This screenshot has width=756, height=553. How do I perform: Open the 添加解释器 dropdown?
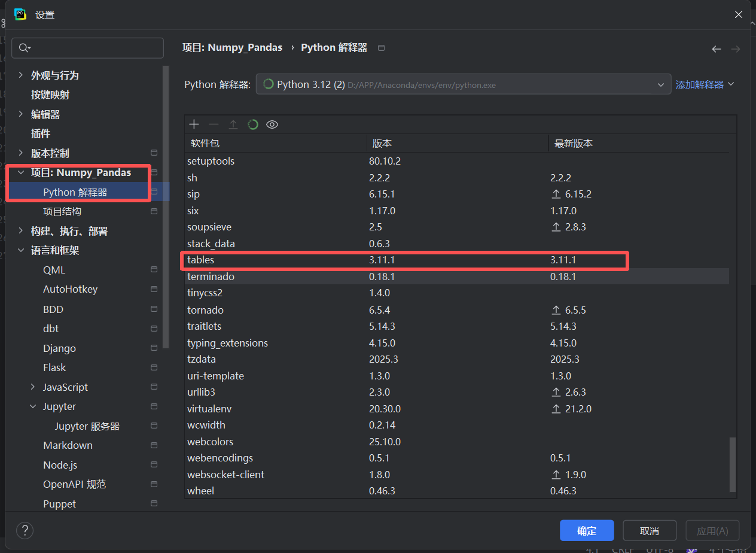(705, 84)
